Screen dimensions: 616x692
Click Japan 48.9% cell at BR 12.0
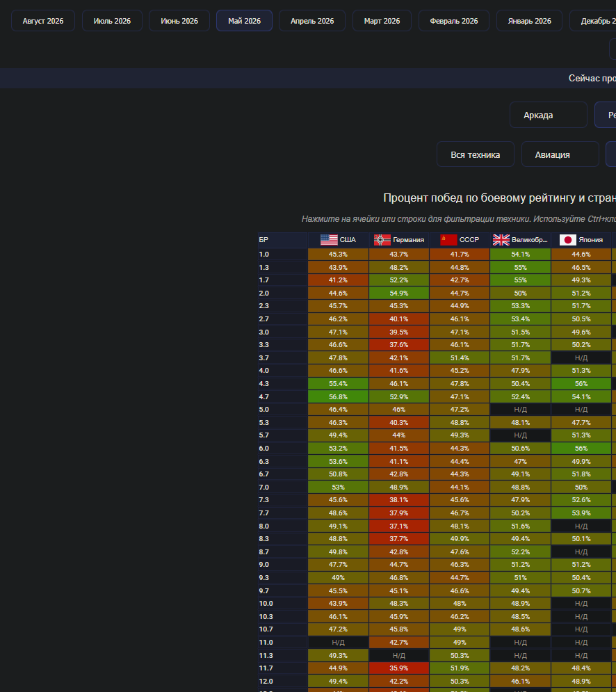click(x=581, y=681)
